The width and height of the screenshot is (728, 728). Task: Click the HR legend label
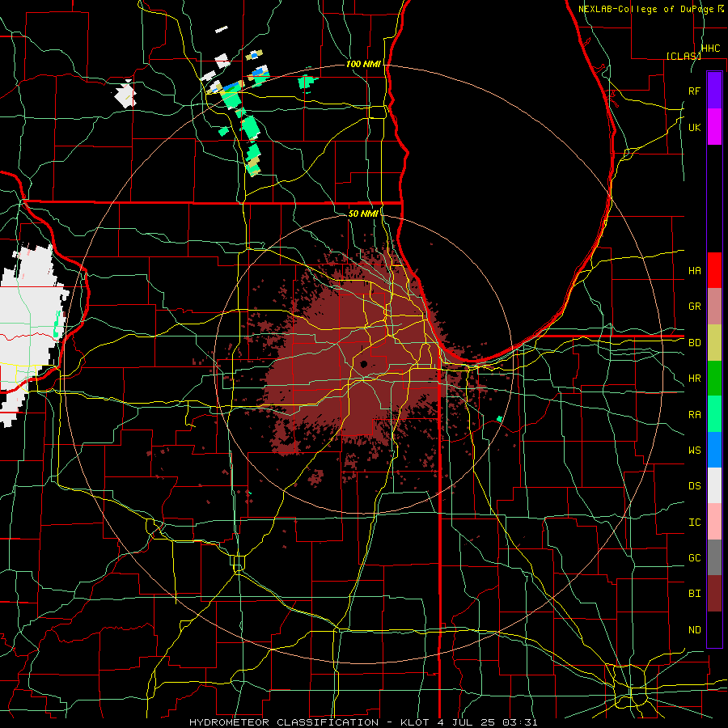tap(695, 379)
